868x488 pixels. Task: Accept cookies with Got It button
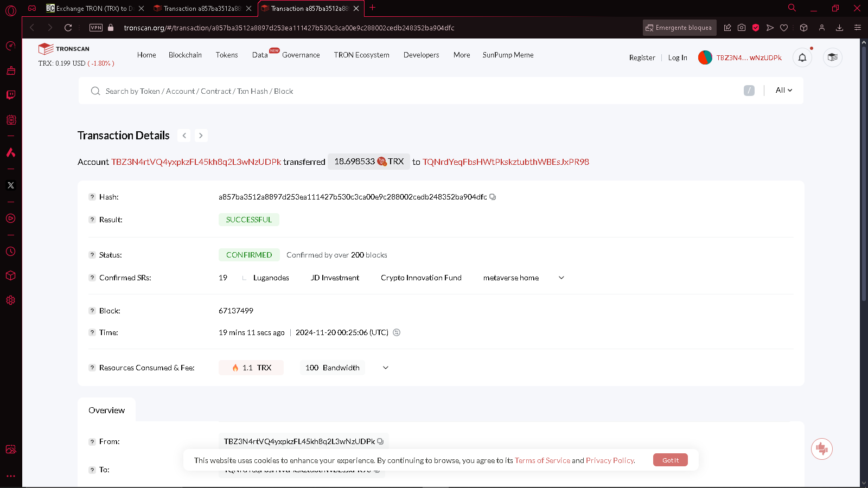pyautogui.click(x=671, y=460)
